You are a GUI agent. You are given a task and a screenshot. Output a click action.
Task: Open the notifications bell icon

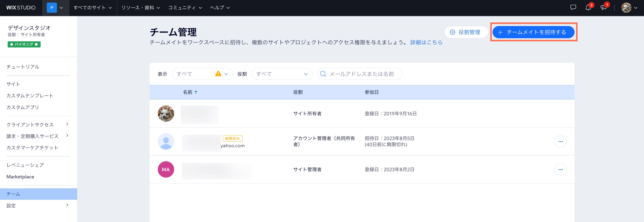(x=588, y=7)
